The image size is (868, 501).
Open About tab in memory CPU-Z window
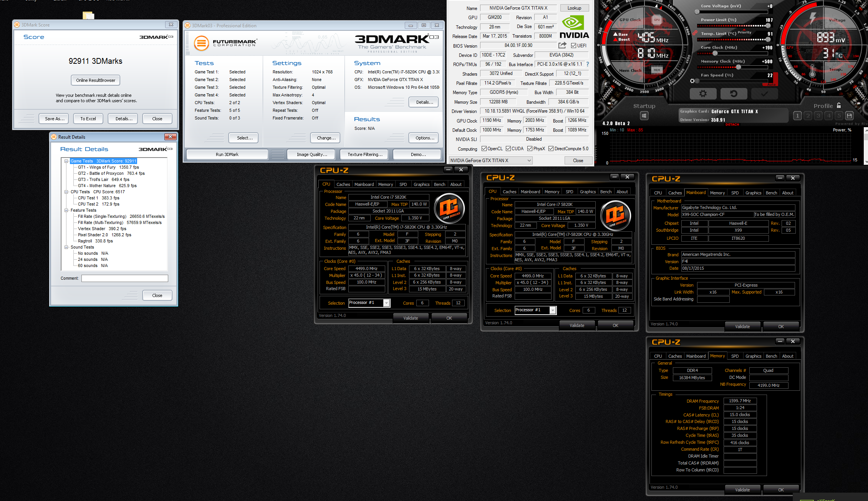tap(787, 356)
